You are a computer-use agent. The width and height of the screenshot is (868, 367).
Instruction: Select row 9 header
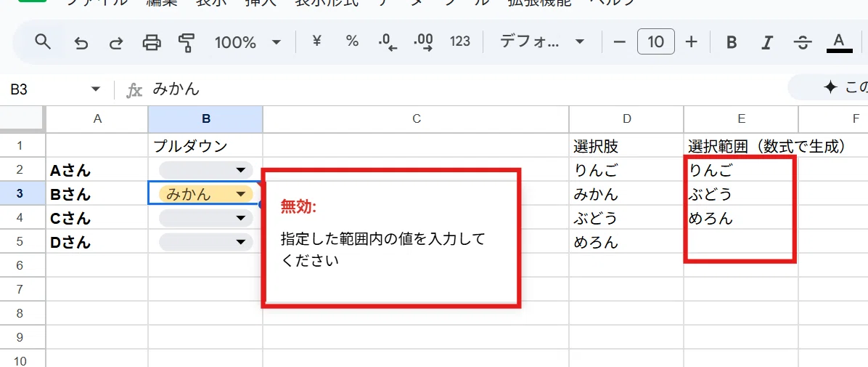pos(22,338)
